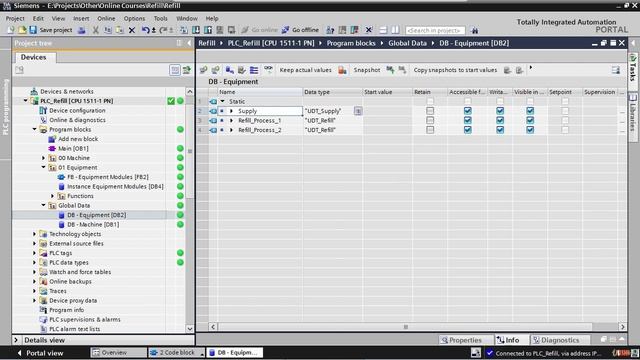Viewport: 640px width, 360px height.
Task: Click the UDT_Supply data type selector icon
Action: (x=358, y=111)
